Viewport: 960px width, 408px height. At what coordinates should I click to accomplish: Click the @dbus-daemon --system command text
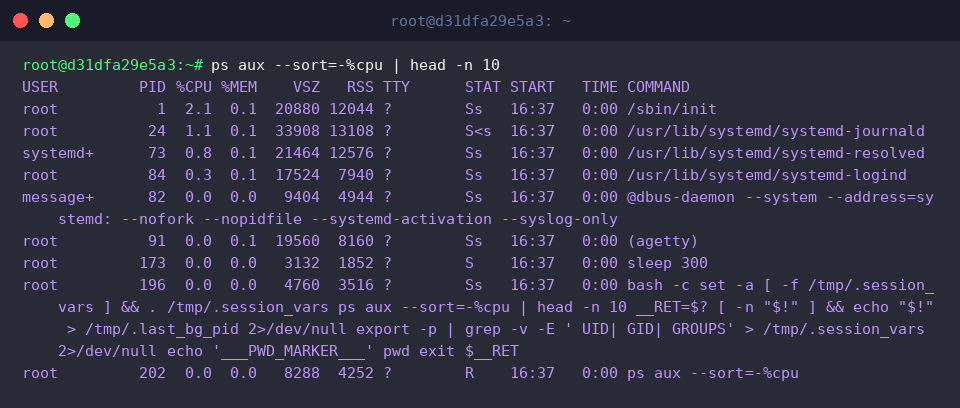[721, 197]
